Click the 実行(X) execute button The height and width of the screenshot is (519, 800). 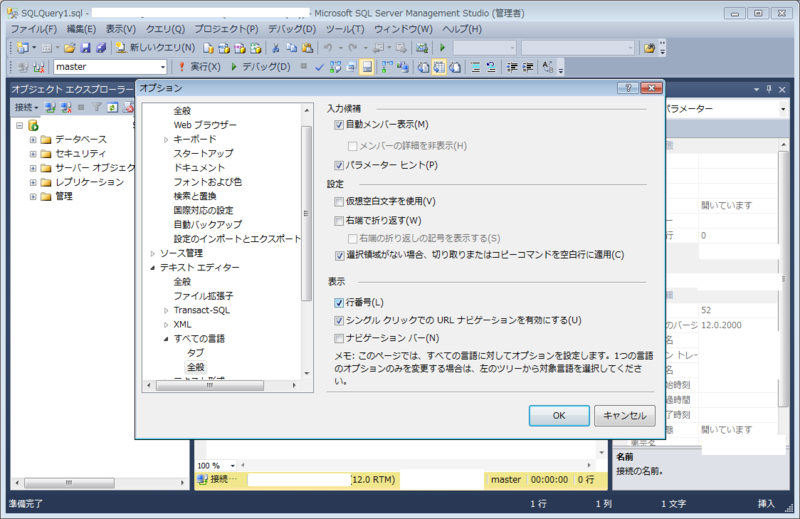199,67
